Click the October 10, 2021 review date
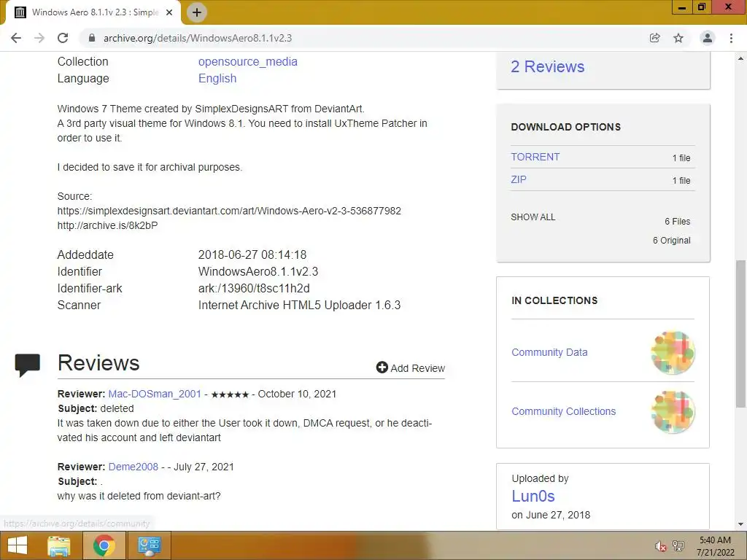The width and height of the screenshot is (747, 560). coord(298,394)
